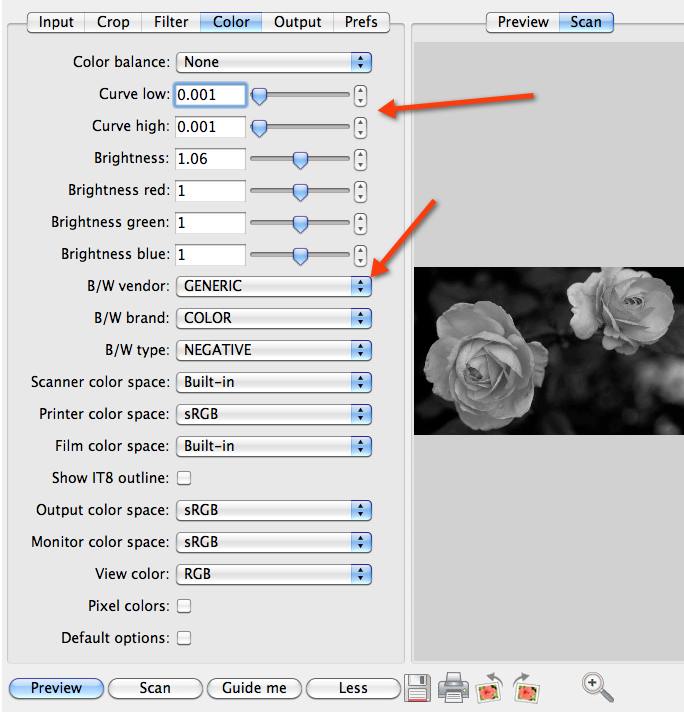Rotate image left using the rotate icon

[x=490, y=688]
